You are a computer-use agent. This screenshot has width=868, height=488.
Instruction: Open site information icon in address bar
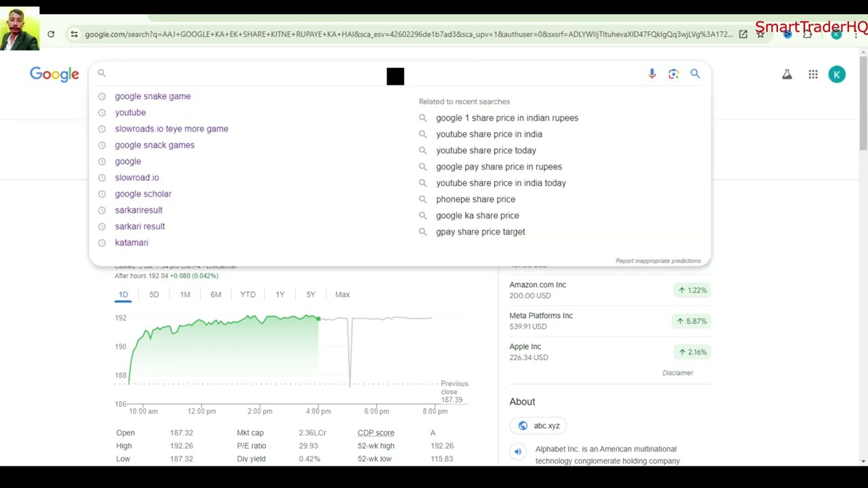[x=74, y=34]
